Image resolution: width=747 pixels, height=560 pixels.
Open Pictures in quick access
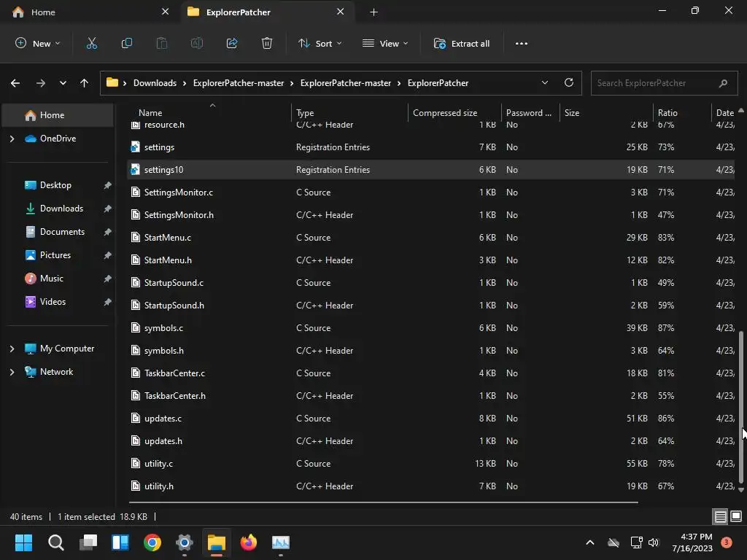[x=55, y=255]
